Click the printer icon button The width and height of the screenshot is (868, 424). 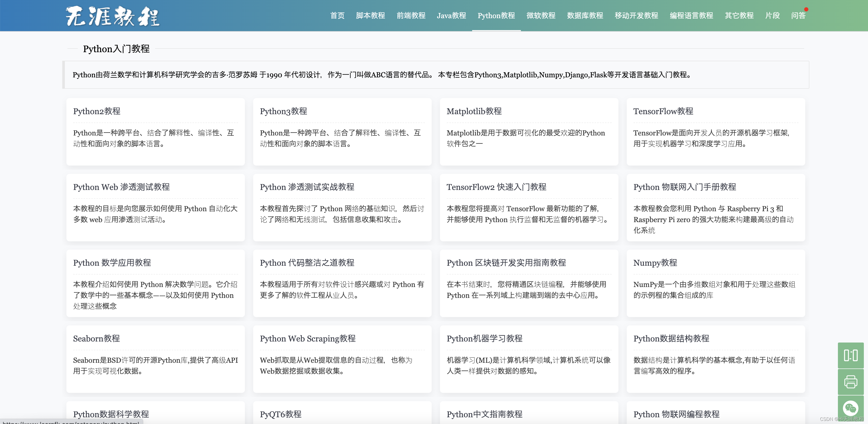tap(850, 381)
